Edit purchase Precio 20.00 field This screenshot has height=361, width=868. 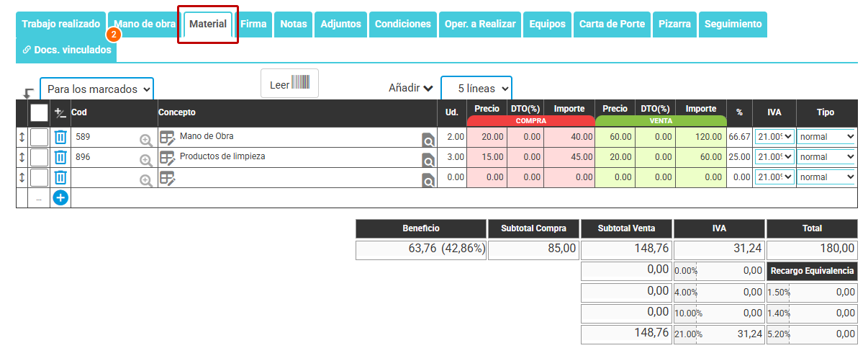tap(487, 136)
